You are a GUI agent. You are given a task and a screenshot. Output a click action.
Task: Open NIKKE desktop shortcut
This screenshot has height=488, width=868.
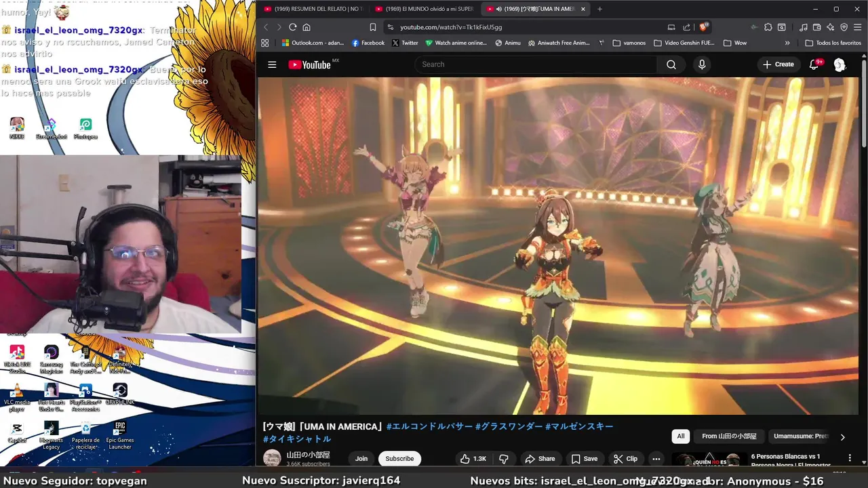click(17, 128)
